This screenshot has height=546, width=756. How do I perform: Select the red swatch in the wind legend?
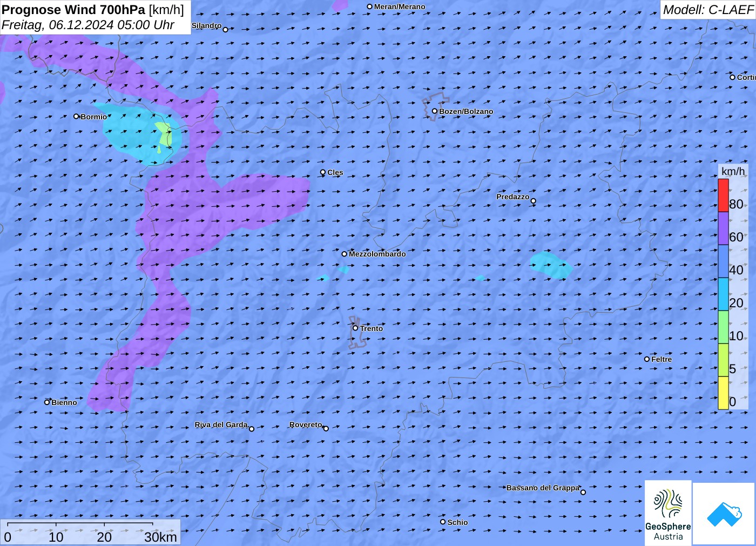coord(723,196)
